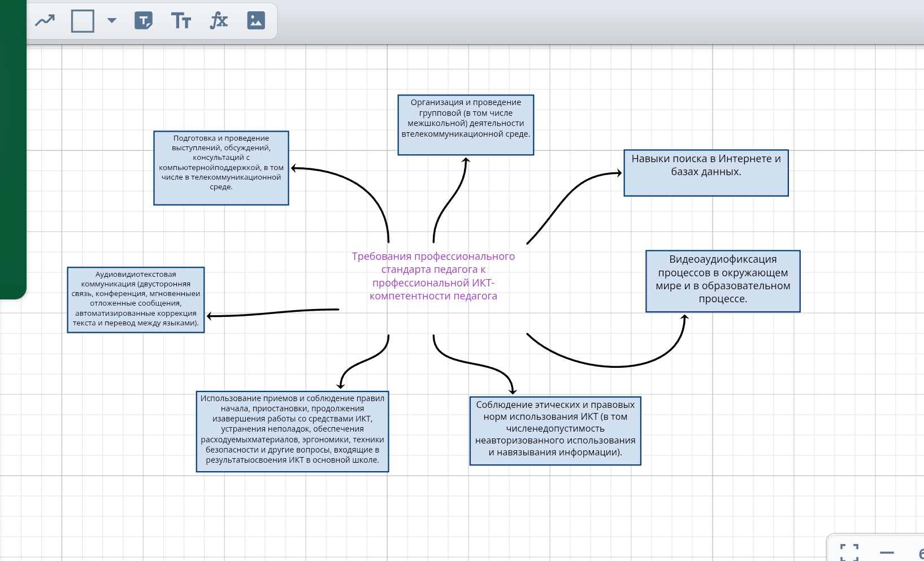Select the 'Организация и проведение групповой' box
924x561 pixels.
pos(466,125)
